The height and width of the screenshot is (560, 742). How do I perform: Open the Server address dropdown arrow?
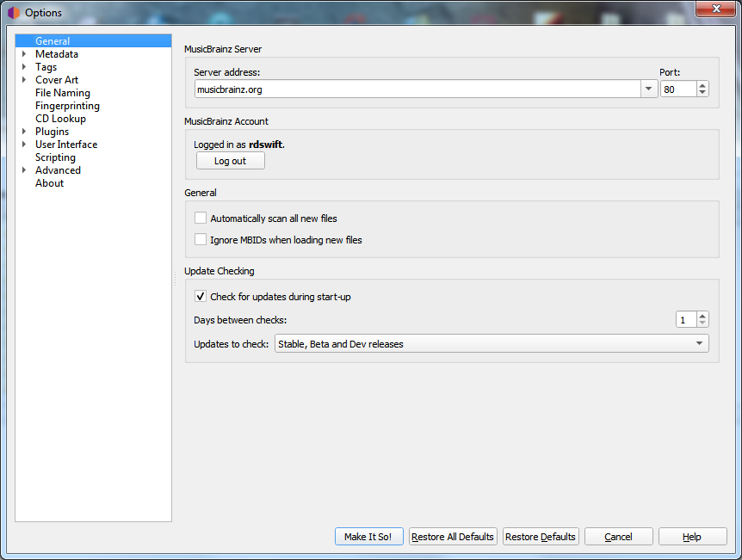649,89
